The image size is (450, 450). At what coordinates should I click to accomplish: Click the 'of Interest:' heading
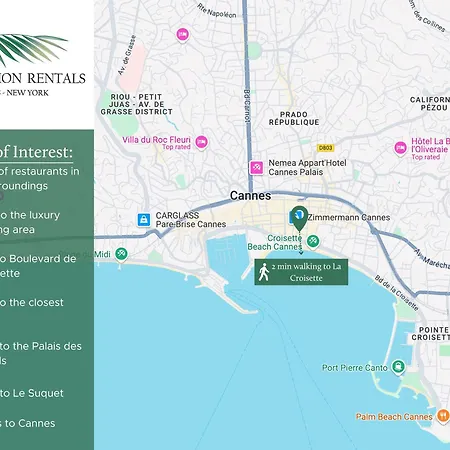click(36, 152)
